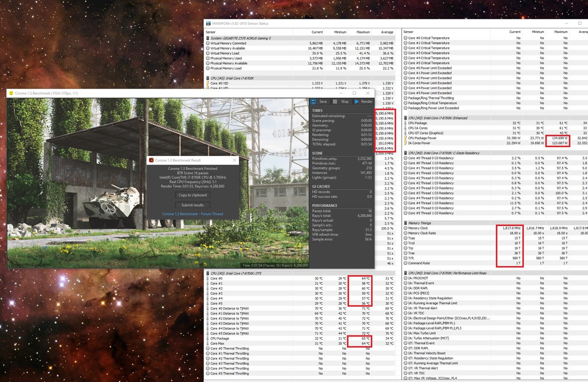Click the icon beside Core #4 Thread 0 C0 Residency

(x=406, y=198)
